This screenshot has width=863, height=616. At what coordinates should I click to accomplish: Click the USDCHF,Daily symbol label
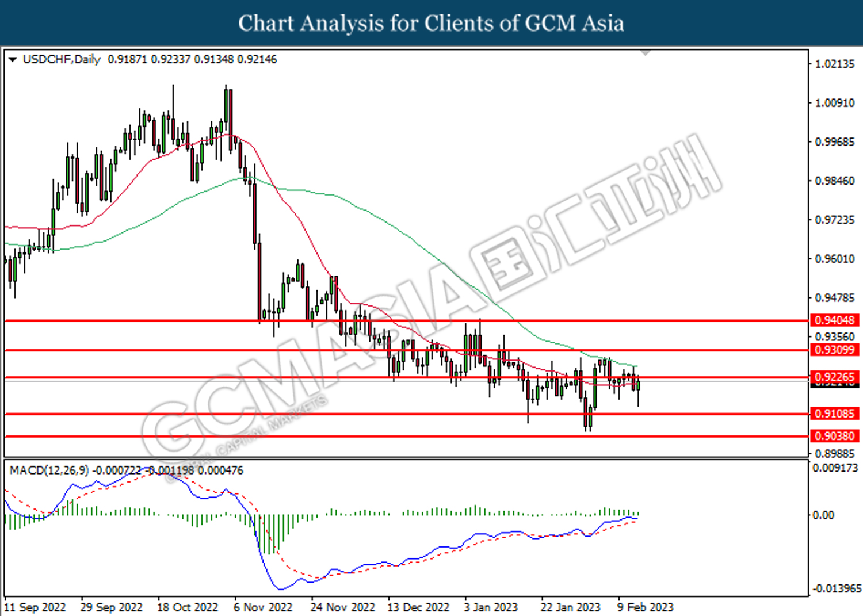coord(62,59)
